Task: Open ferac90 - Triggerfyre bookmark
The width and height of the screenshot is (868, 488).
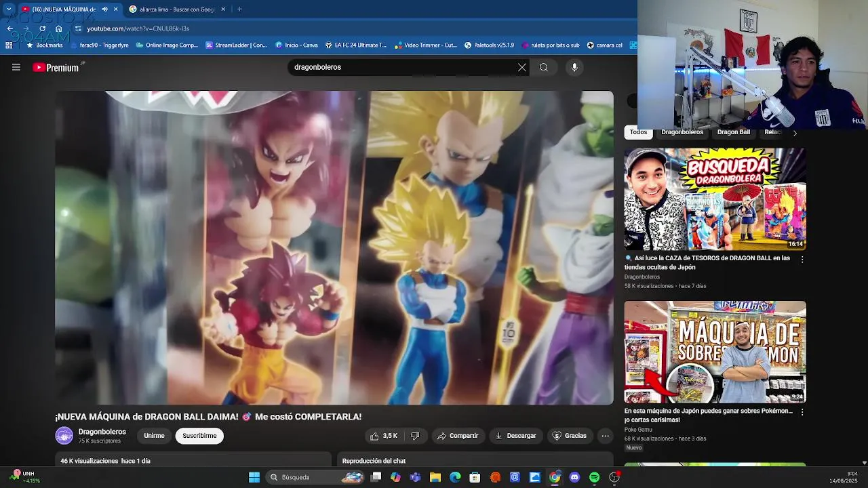Action: tap(99, 45)
